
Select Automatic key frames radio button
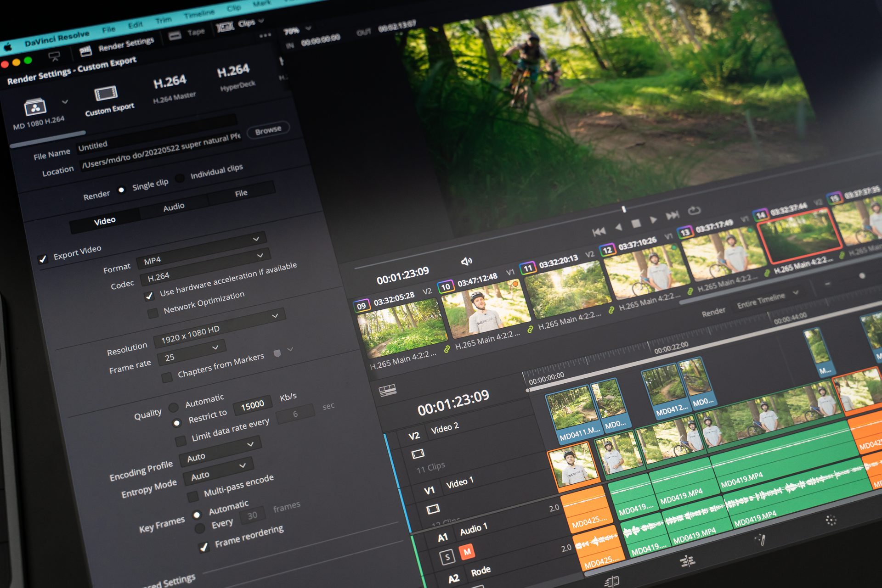(x=197, y=515)
